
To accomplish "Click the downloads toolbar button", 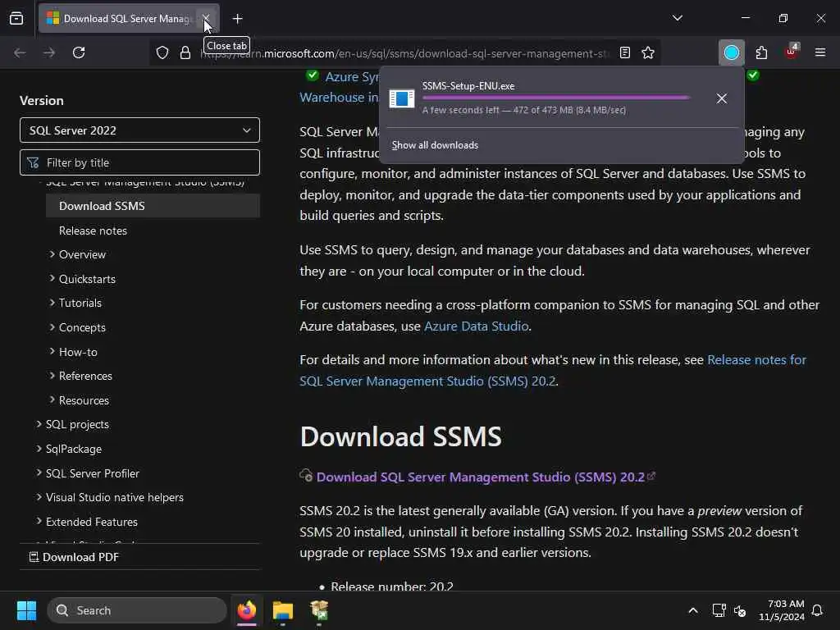I will click(732, 52).
